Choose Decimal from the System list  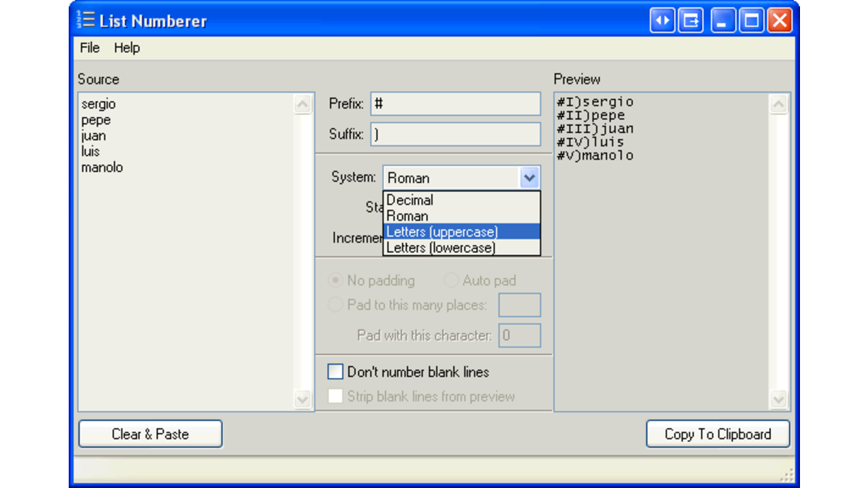(461, 200)
